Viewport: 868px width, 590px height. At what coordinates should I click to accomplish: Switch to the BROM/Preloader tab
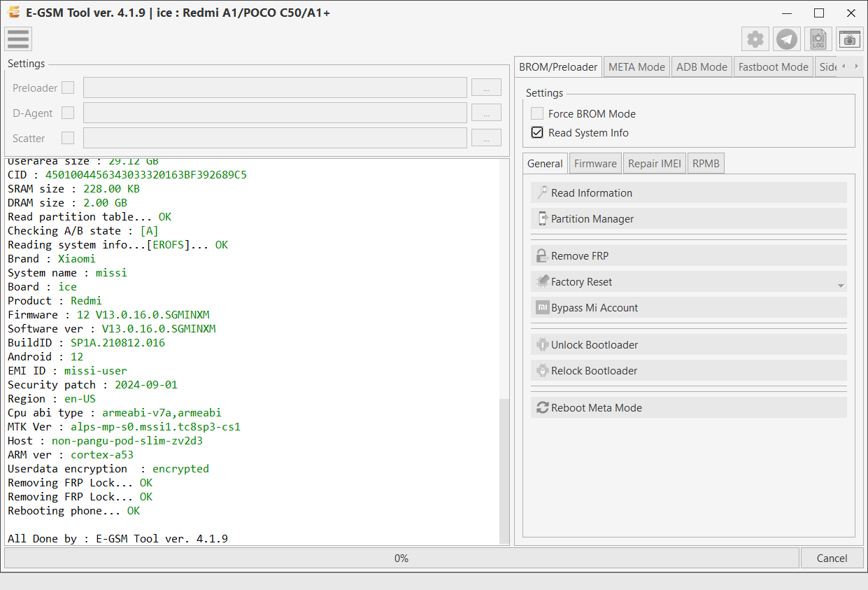tap(558, 67)
